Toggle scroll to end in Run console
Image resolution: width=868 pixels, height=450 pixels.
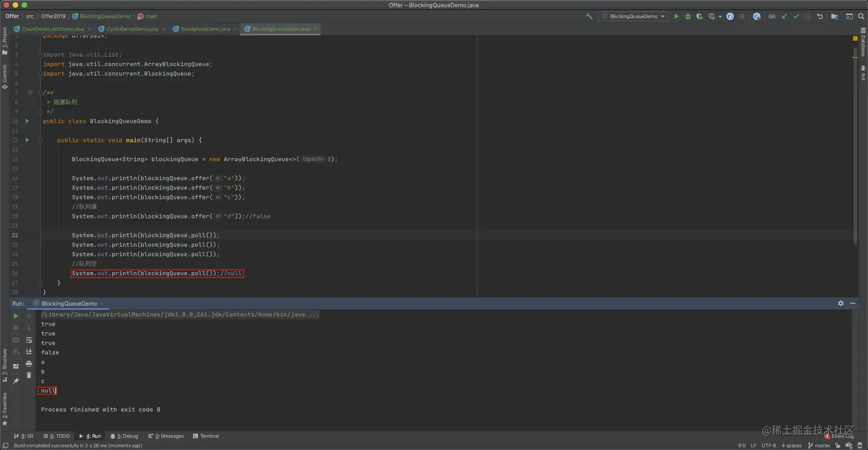pyautogui.click(x=29, y=352)
